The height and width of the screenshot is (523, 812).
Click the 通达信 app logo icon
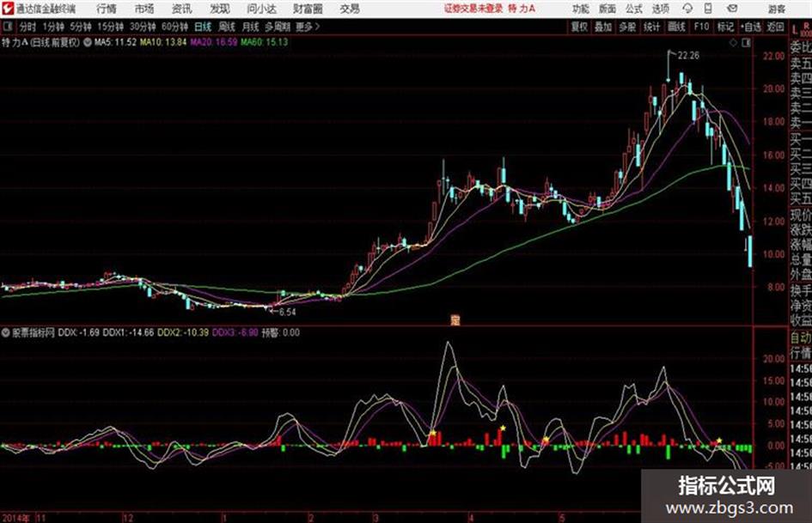point(8,9)
